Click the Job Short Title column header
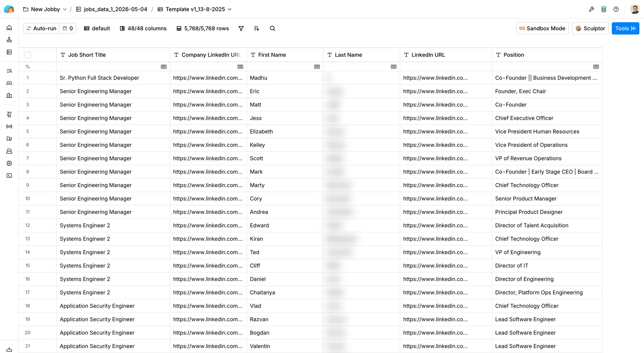 click(113, 55)
